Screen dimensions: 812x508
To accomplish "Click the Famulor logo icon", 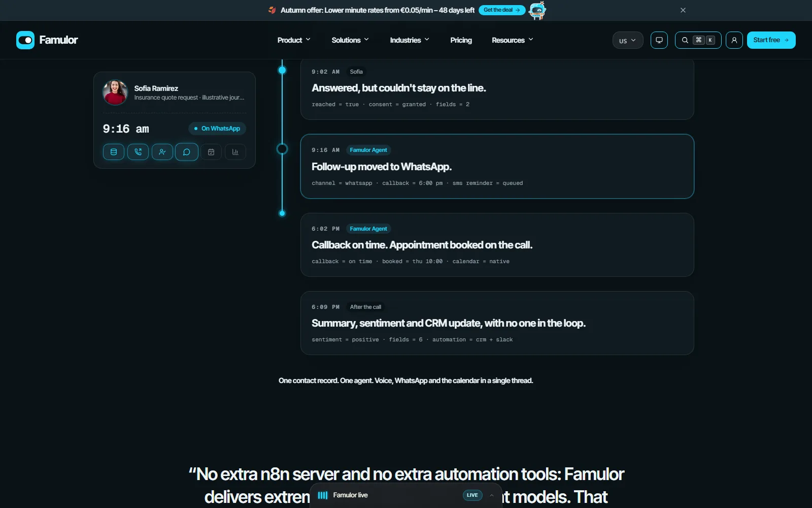I will click(25, 40).
